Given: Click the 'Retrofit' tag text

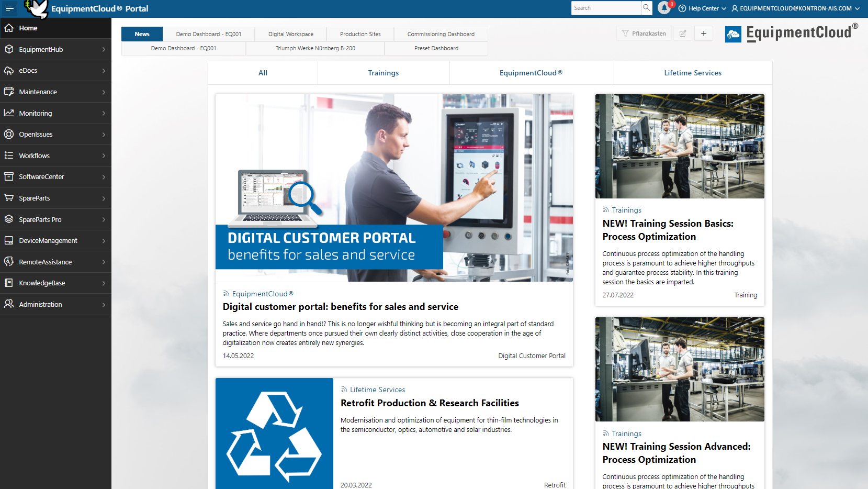Looking at the screenshot, I should tap(555, 485).
